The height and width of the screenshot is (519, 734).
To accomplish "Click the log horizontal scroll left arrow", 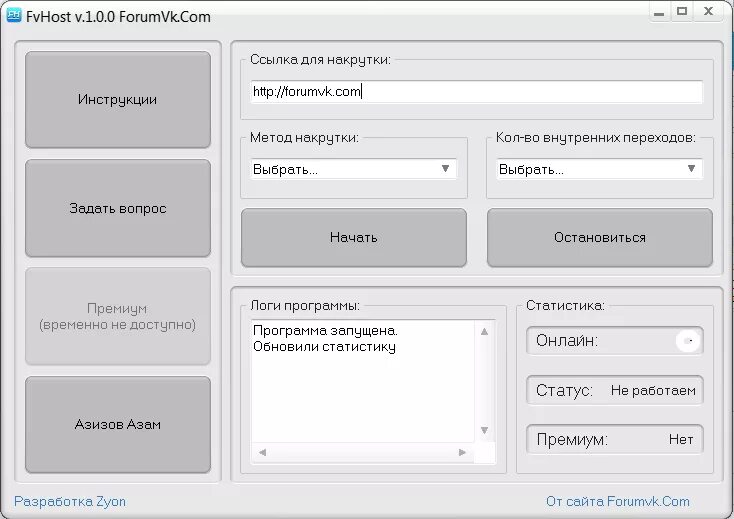I will (x=263, y=452).
